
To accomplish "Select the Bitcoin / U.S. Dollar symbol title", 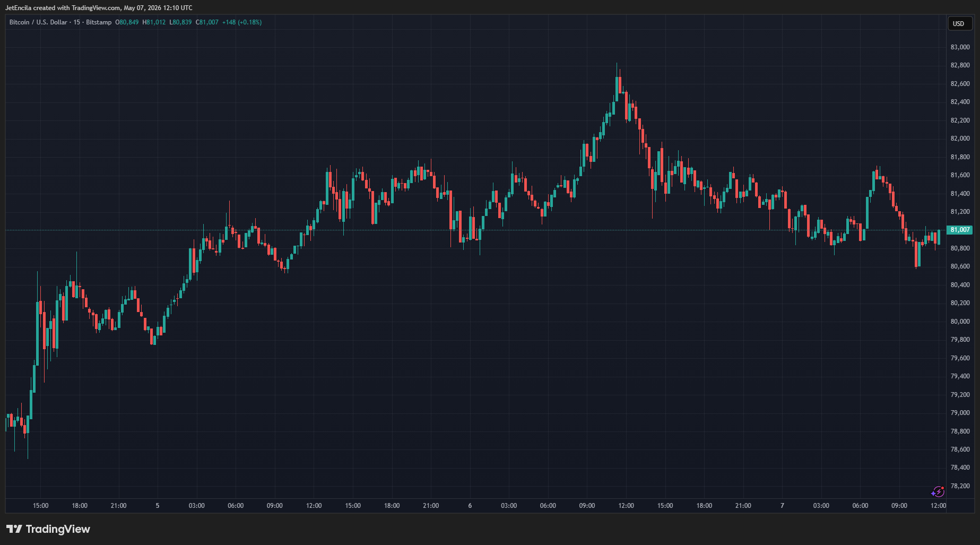I will [x=38, y=22].
